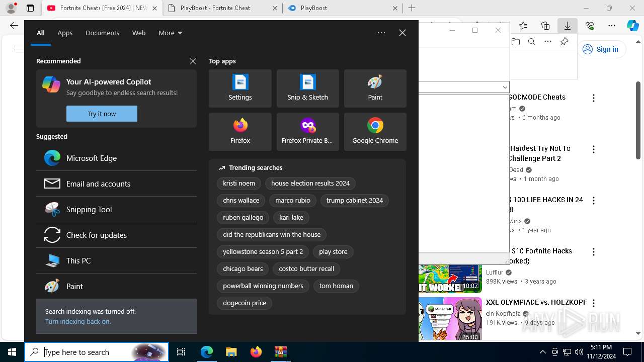Click pin icon in background window

564,42
